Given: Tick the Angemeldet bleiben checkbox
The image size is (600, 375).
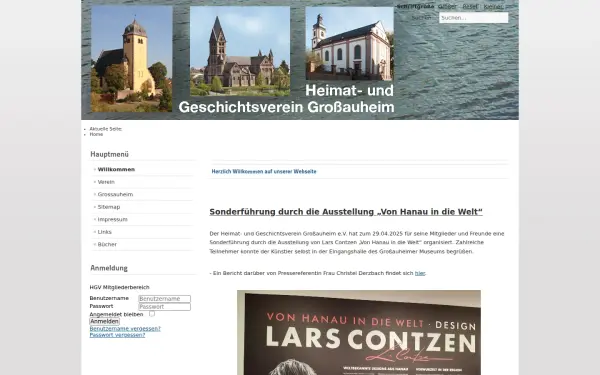Looking at the screenshot, I should coord(152,314).
